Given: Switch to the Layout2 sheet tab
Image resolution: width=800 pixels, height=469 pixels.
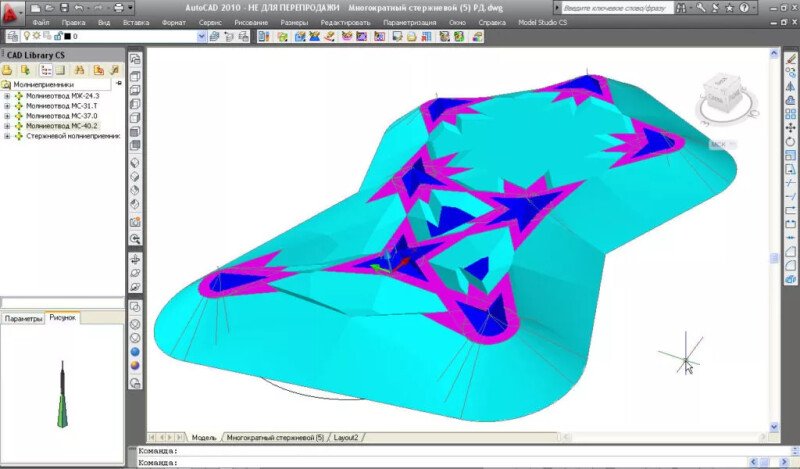Looking at the screenshot, I should pyautogui.click(x=346, y=437).
